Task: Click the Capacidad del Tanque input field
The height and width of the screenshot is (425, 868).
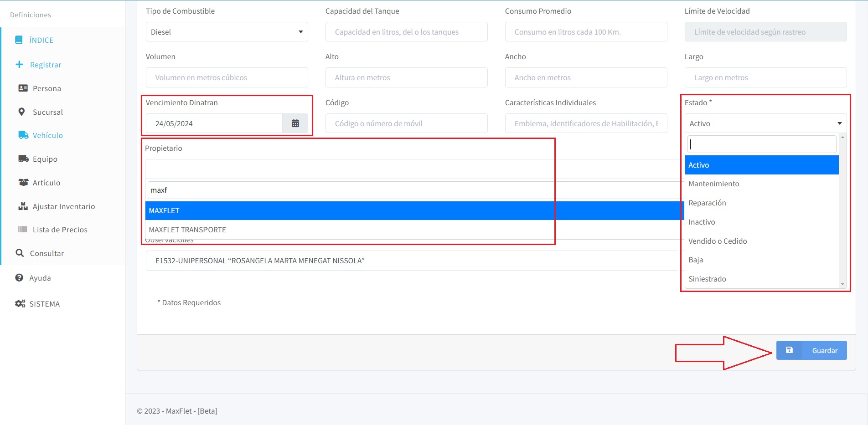Action: click(406, 32)
